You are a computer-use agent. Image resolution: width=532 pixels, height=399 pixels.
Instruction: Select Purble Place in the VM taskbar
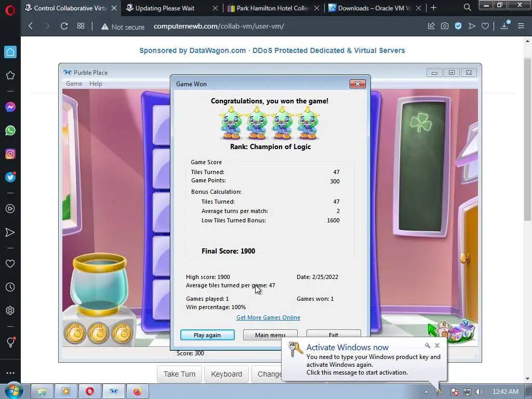(x=114, y=392)
